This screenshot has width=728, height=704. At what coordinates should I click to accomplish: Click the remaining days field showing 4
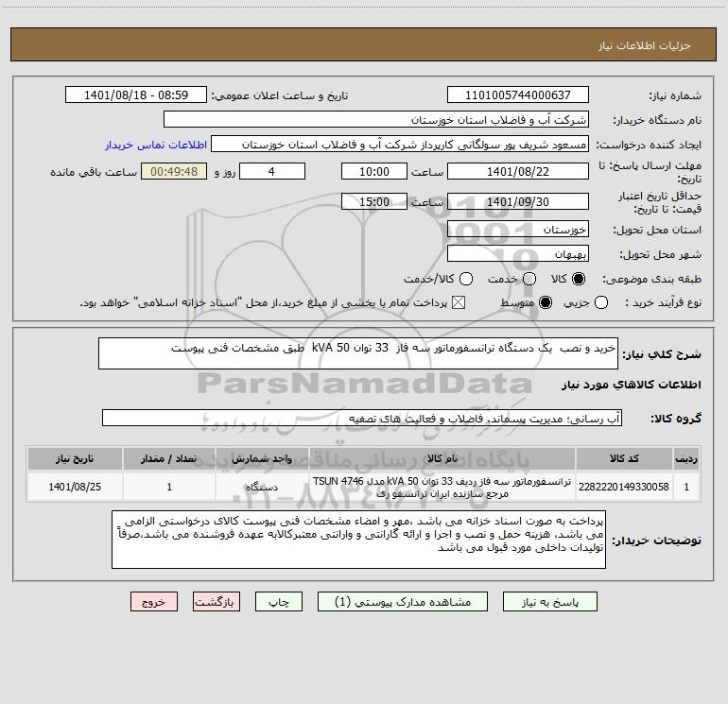point(272,172)
